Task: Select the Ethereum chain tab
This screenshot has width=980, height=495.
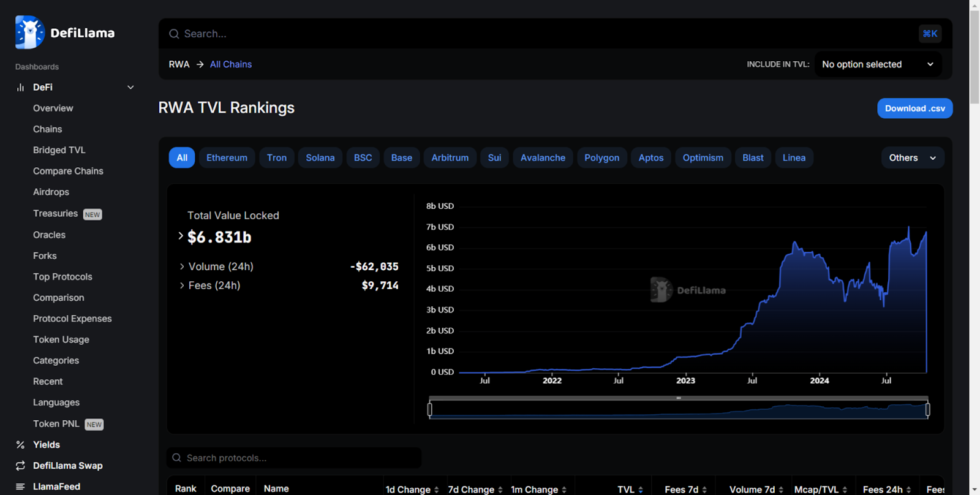Action: (x=227, y=157)
